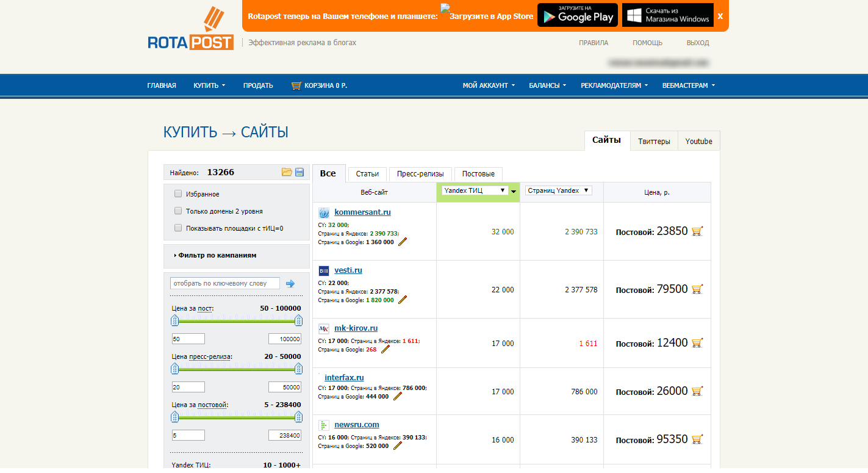Click the pencil icon in mk-kirov.ru row
Screen dimensions: 868x473
pos(386,350)
